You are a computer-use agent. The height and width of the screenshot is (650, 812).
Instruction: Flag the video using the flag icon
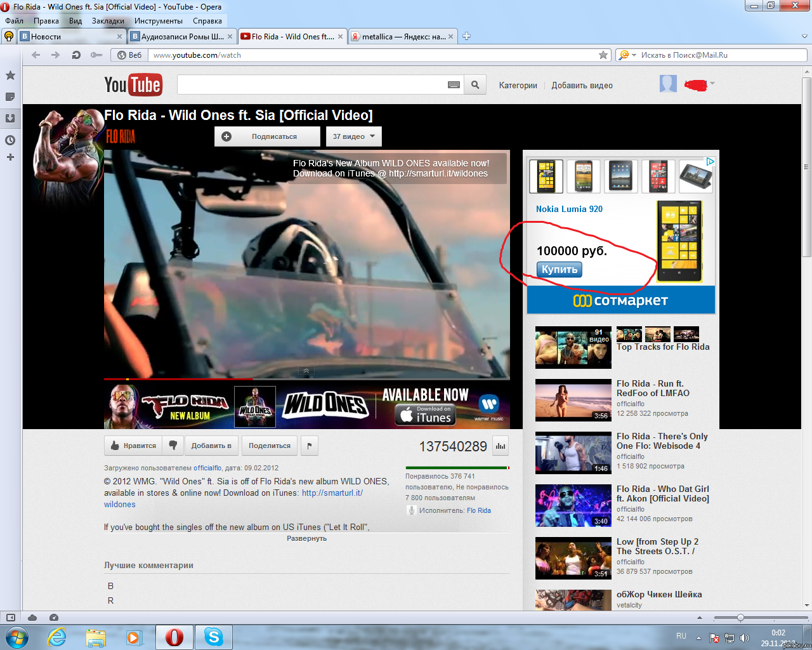click(310, 446)
